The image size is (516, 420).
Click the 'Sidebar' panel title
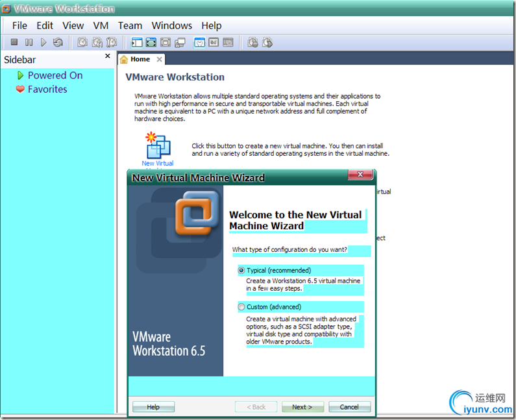coord(19,60)
